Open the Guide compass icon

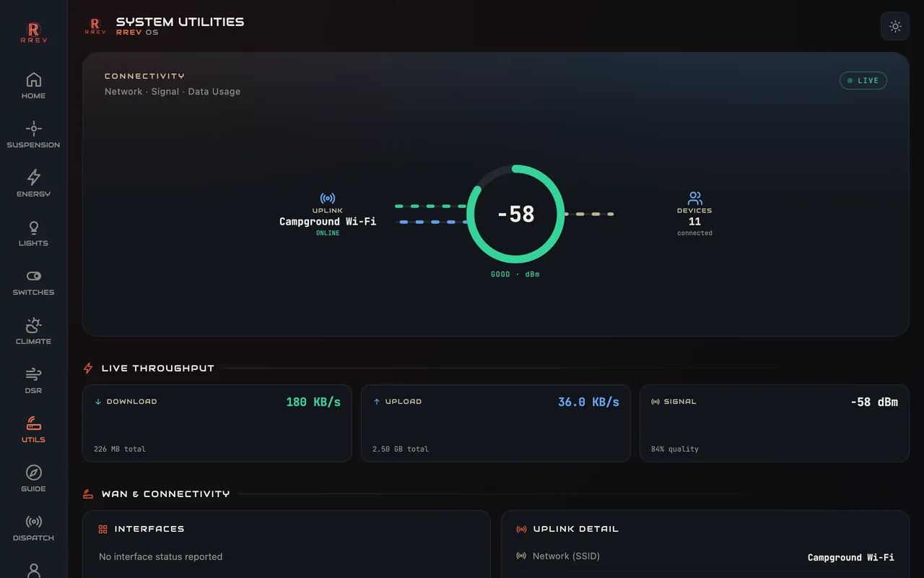[33, 473]
